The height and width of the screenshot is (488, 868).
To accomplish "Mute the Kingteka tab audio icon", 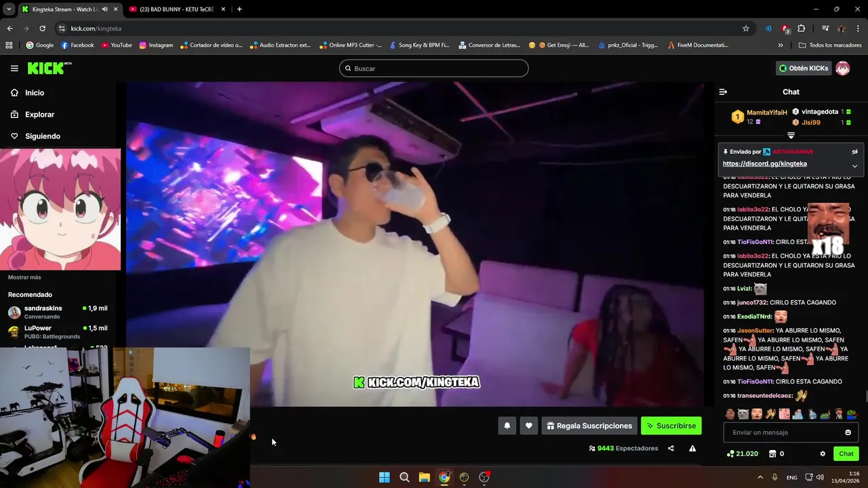I will [104, 9].
